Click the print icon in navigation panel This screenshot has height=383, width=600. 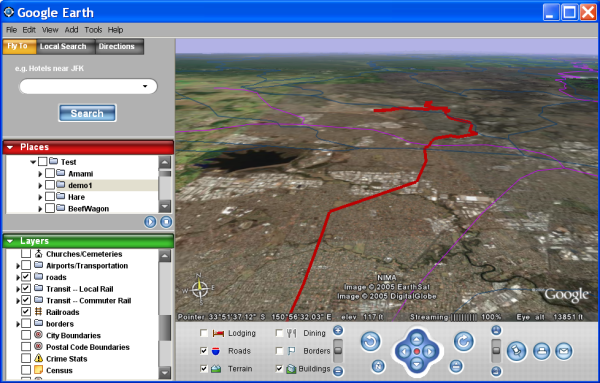coord(541,351)
